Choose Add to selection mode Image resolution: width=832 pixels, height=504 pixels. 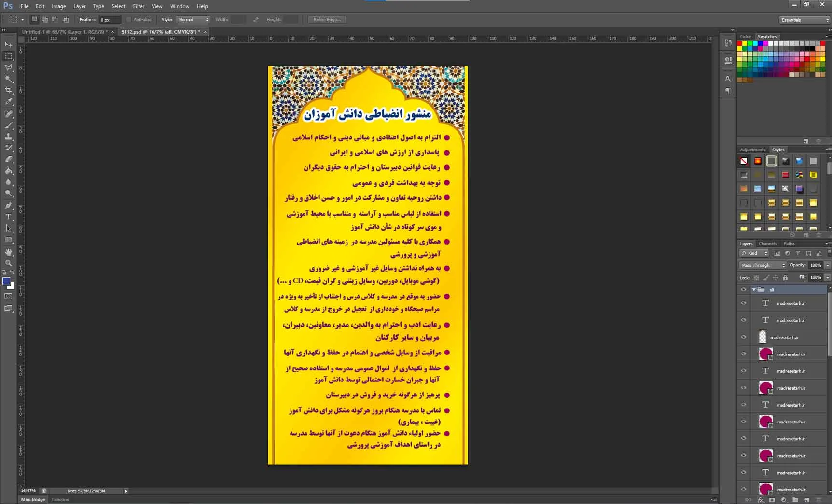(44, 20)
